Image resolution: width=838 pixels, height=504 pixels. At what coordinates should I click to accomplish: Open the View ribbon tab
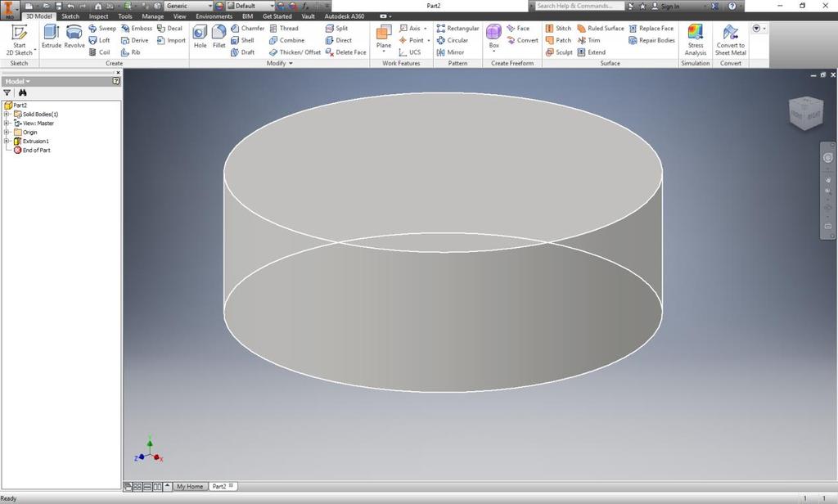pyautogui.click(x=179, y=16)
